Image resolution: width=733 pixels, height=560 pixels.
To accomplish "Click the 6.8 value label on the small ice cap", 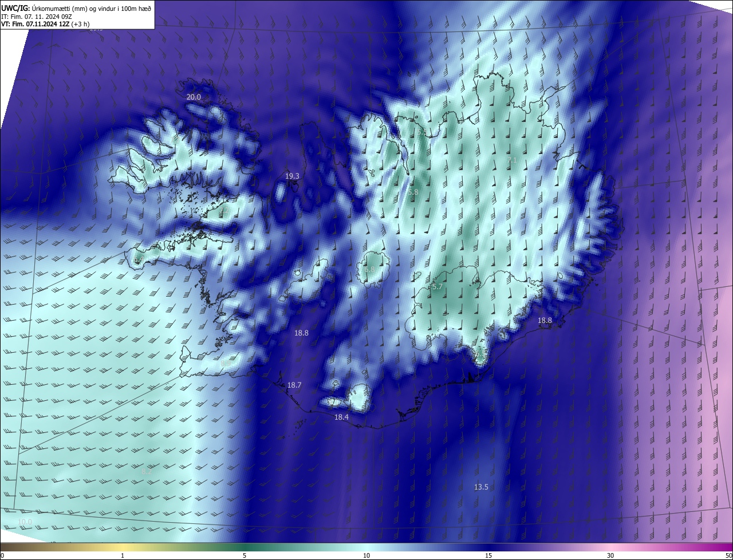I will (369, 269).
